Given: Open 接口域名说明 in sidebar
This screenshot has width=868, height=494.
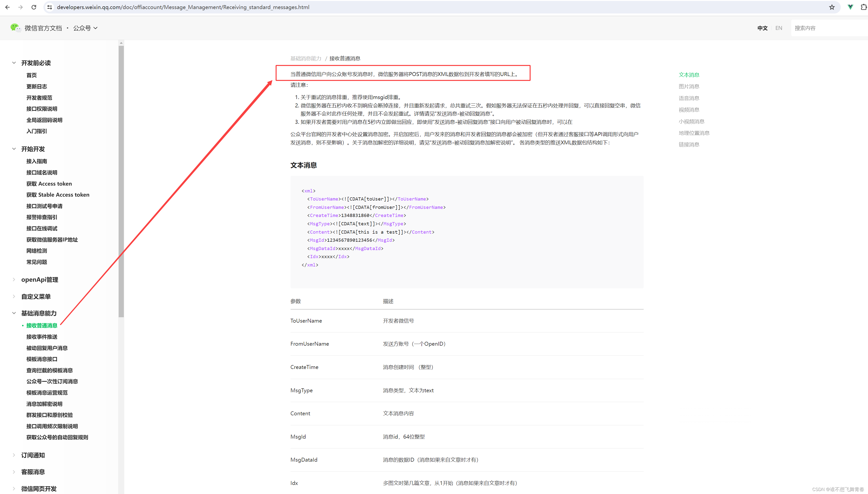Looking at the screenshot, I should [42, 173].
